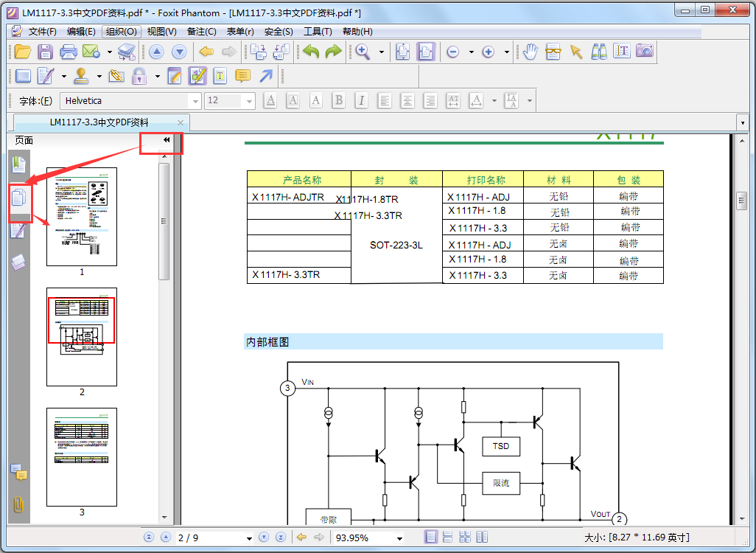Toggle the single page layout in the status bar
This screenshot has width=756, height=553.
point(431,538)
